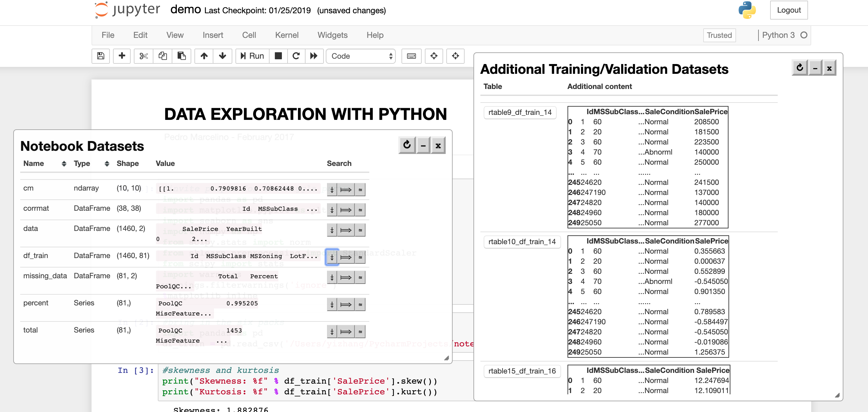Viewport: 868px width, 412px height.
Task: Click the Python logo icon in the header
Action: tap(747, 10)
